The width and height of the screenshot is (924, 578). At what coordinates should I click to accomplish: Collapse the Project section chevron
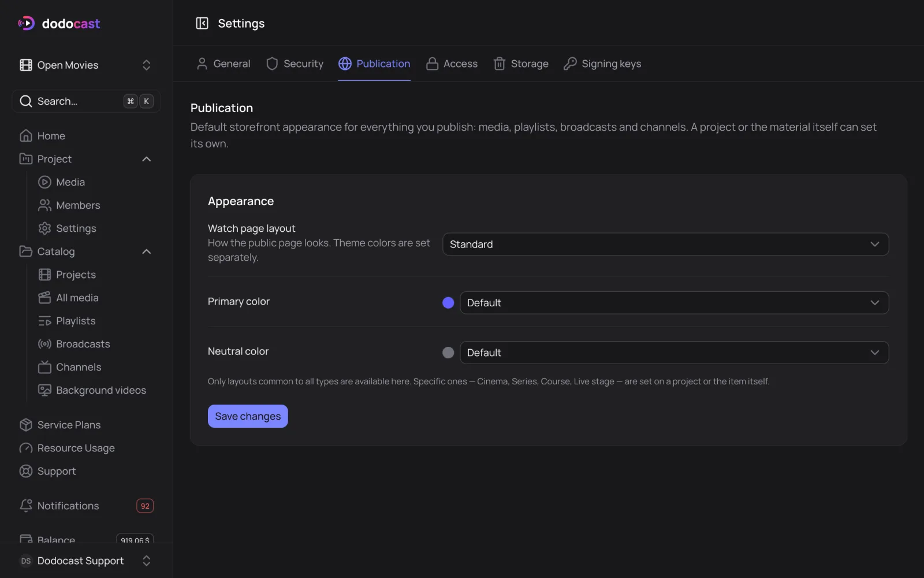(147, 159)
